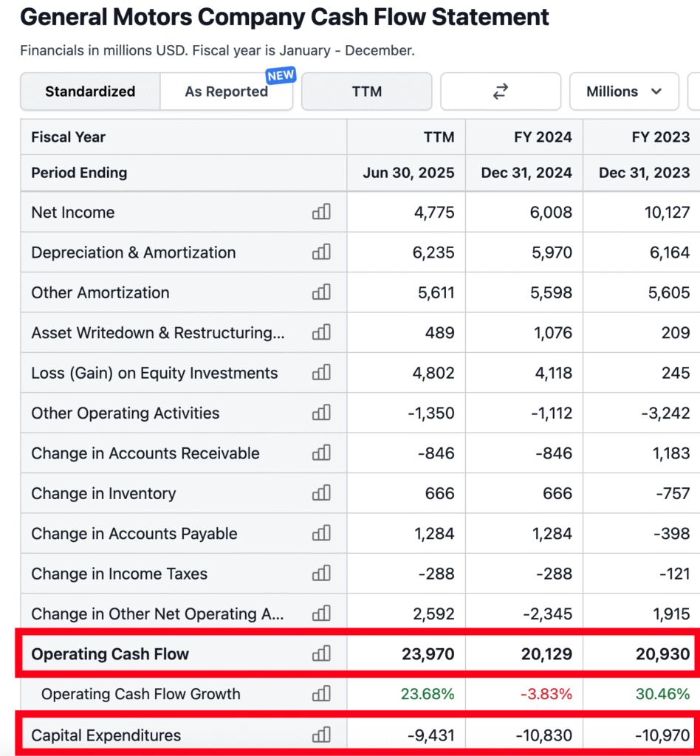This screenshot has width=700, height=756.
Task: Click the FY 2024 column header
Action: pos(543,137)
